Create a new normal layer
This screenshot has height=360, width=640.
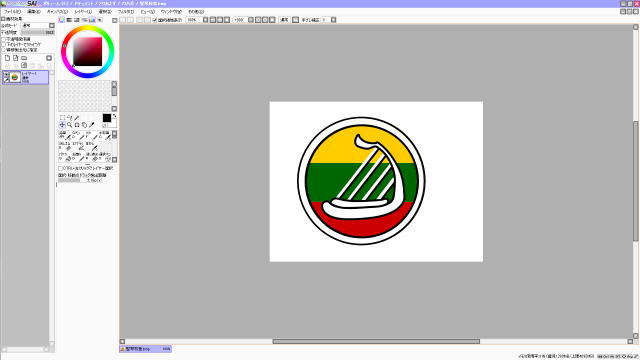pos(7,58)
